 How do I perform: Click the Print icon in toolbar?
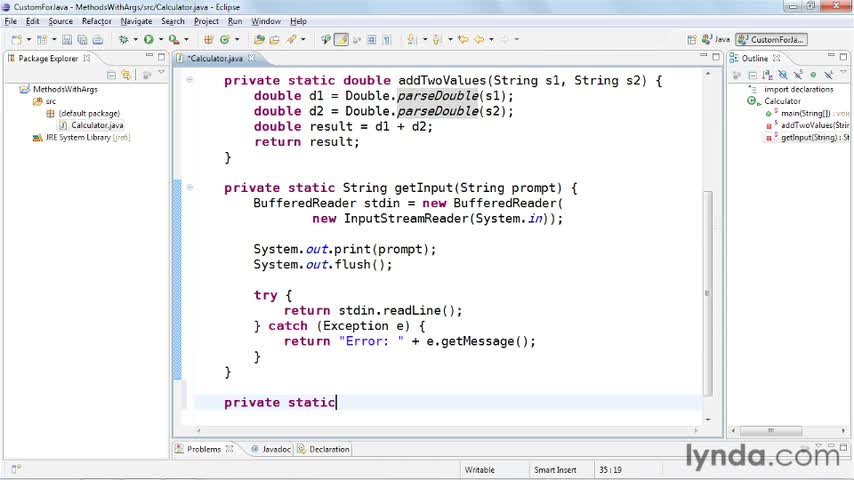[98, 40]
